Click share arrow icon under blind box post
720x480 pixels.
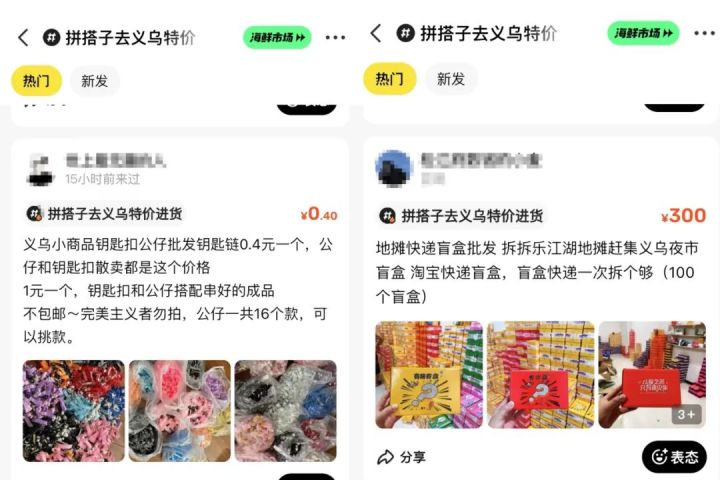click(x=385, y=457)
